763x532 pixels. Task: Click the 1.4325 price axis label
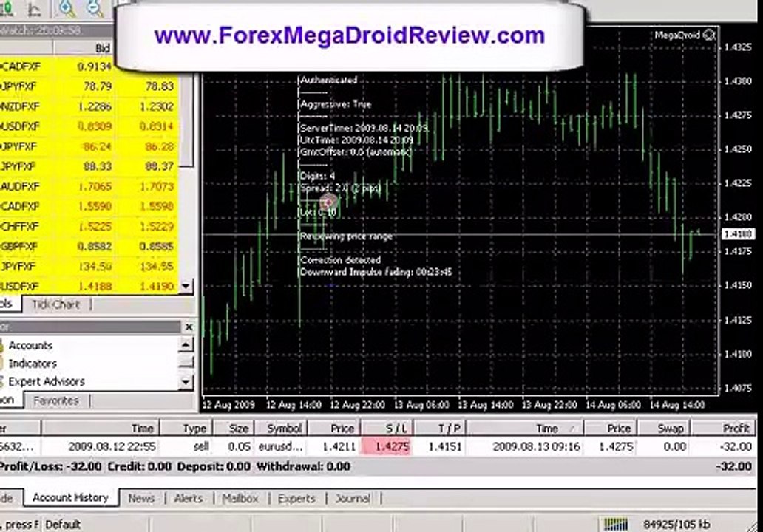(x=738, y=47)
